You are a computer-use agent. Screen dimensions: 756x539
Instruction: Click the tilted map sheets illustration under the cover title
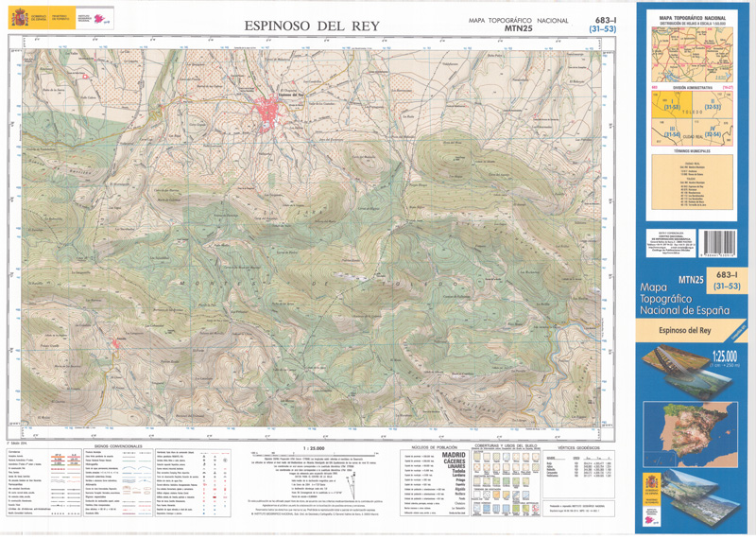point(687,372)
